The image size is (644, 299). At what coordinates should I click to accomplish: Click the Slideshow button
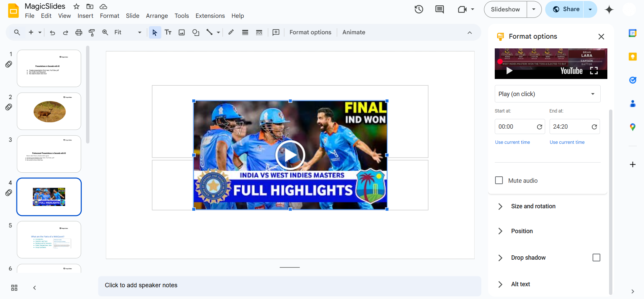505,9
